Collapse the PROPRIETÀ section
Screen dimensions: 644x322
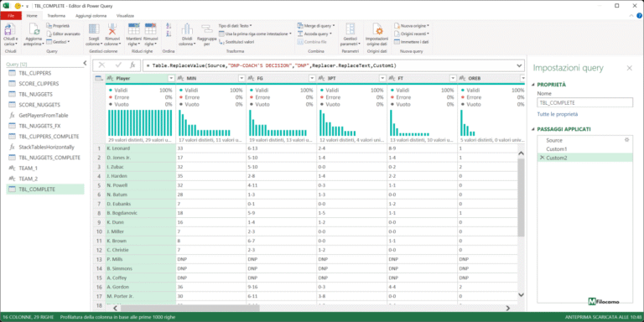coord(533,85)
